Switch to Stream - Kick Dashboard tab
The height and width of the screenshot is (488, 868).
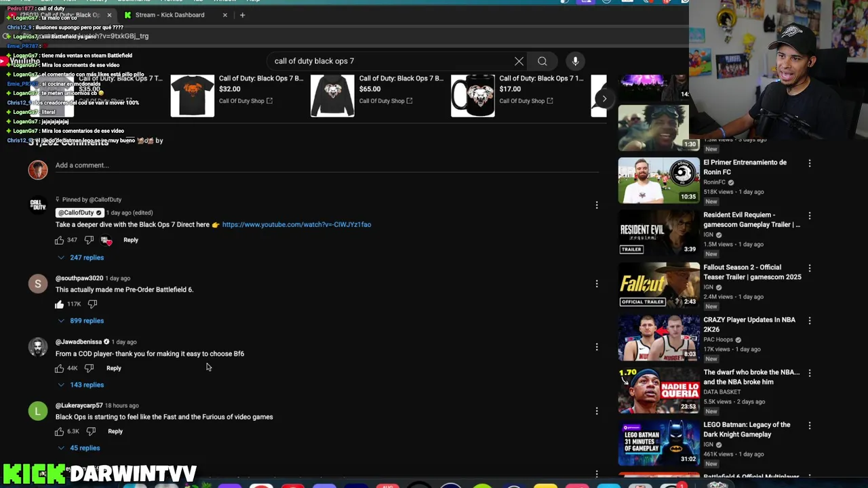click(x=175, y=15)
